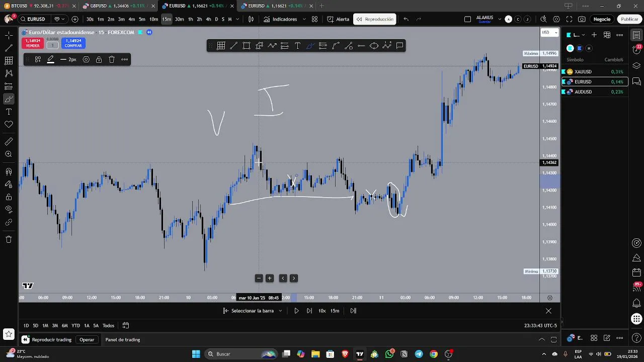This screenshot has height=362, width=644.
Task: Click compare or add symbol plus icon
Action: click(x=75, y=19)
